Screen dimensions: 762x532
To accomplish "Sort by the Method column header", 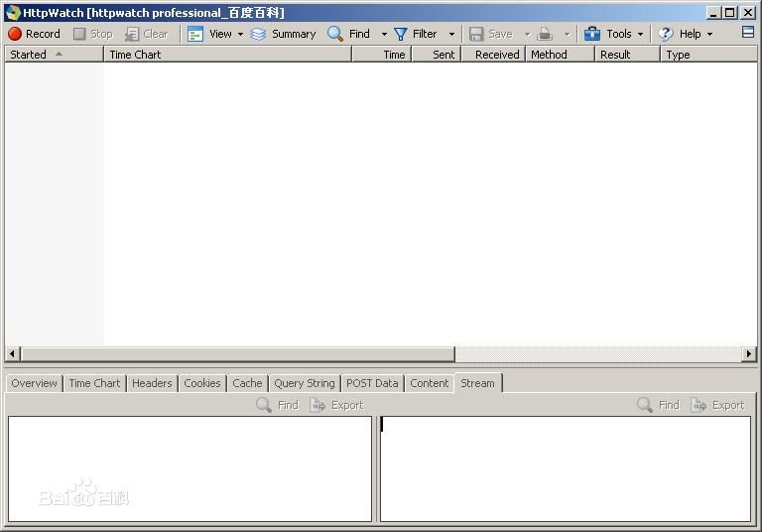I will [560, 55].
